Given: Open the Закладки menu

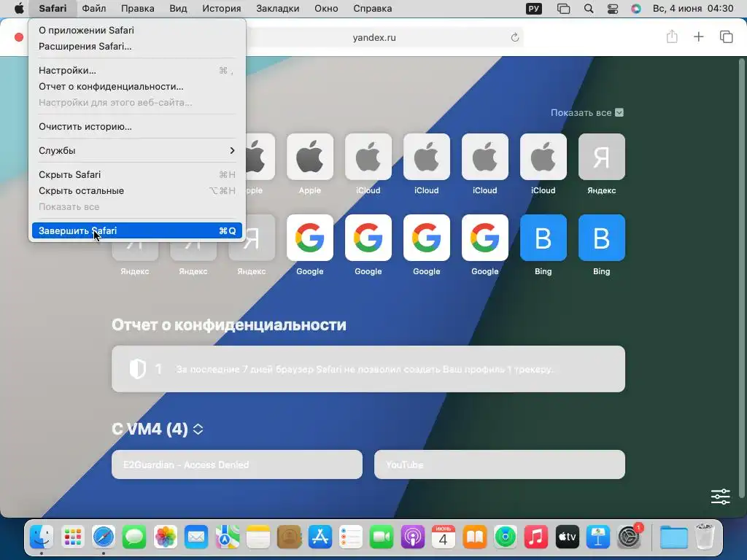Looking at the screenshot, I should pyautogui.click(x=278, y=9).
